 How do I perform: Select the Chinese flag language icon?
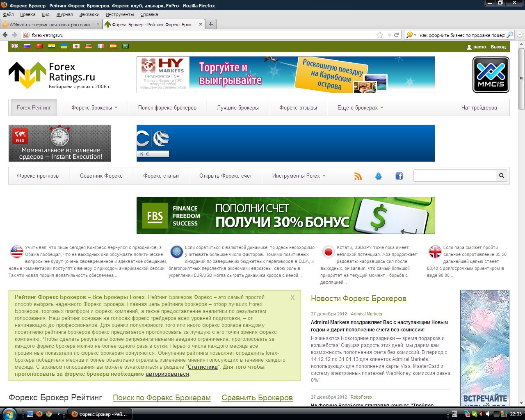click(39, 46)
